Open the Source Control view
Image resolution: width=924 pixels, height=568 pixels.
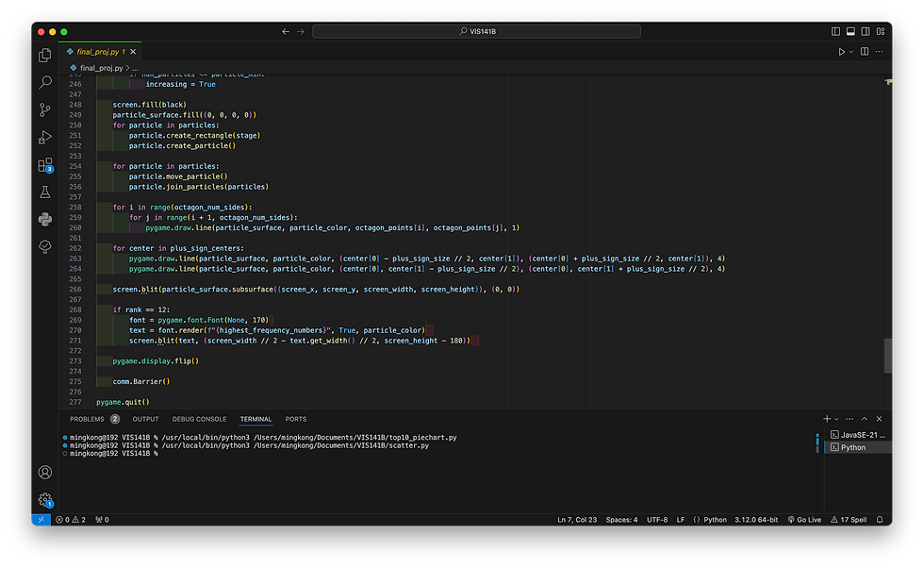pyautogui.click(x=44, y=110)
